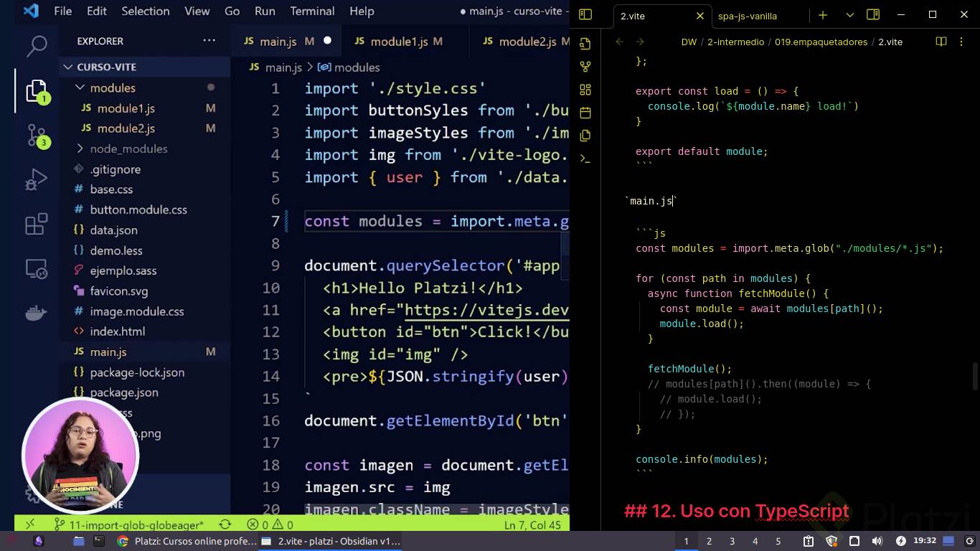The image size is (980, 551).
Task: Click the volume icon in the system tray
Action: pyautogui.click(x=877, y=541)
